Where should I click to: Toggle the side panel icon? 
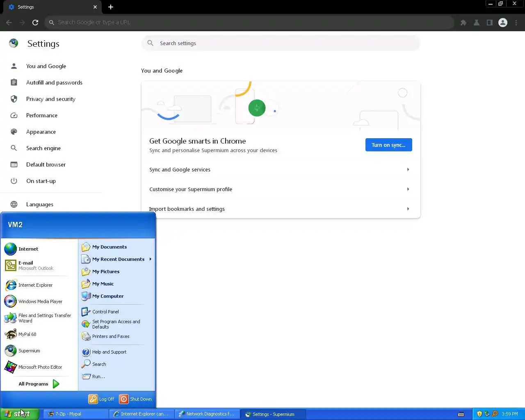490,23
